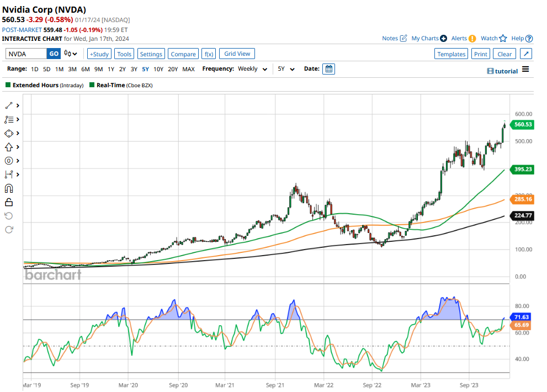Select the line drawing tool
This screenshot has height=392, width=547.
(9, 105)
